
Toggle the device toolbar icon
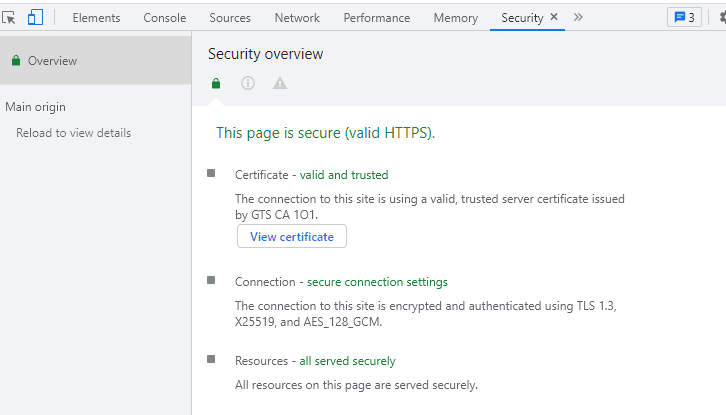tap(35, 18)
